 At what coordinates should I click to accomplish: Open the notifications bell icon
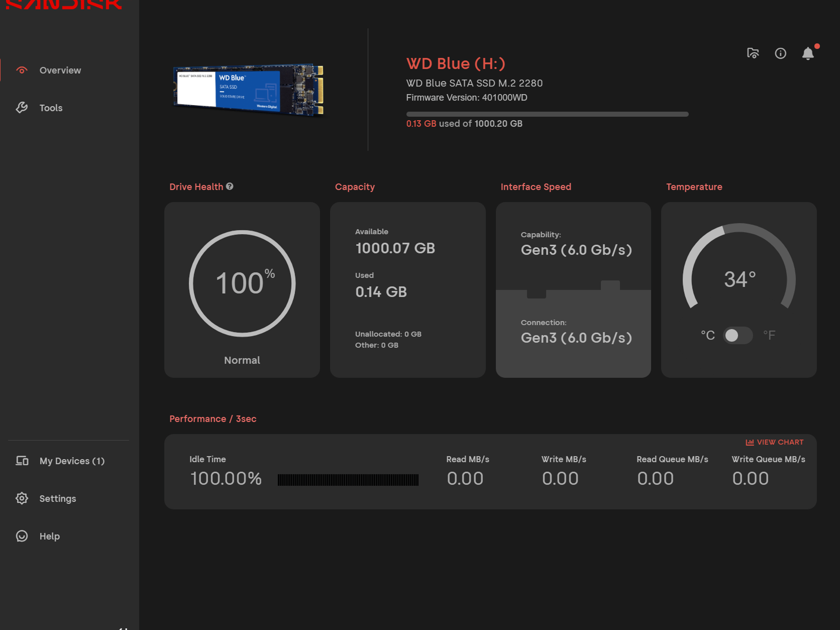(808, 53)
